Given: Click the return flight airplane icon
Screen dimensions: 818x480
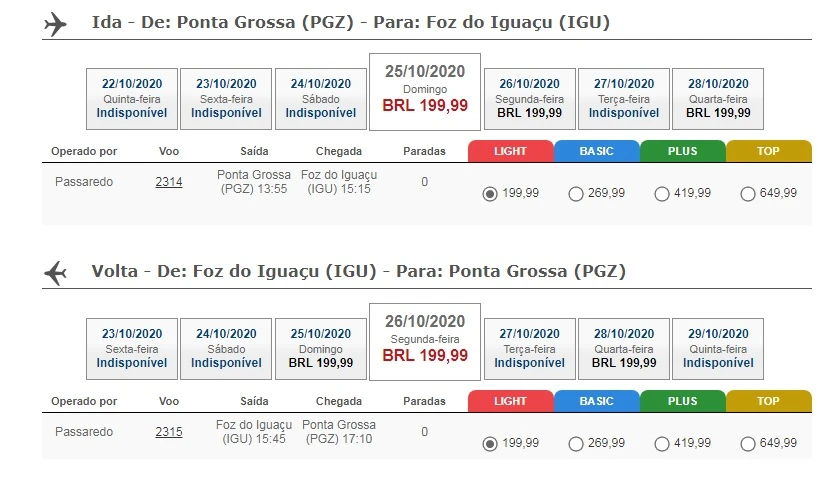Looking at the screenshot, I should 57,272.
